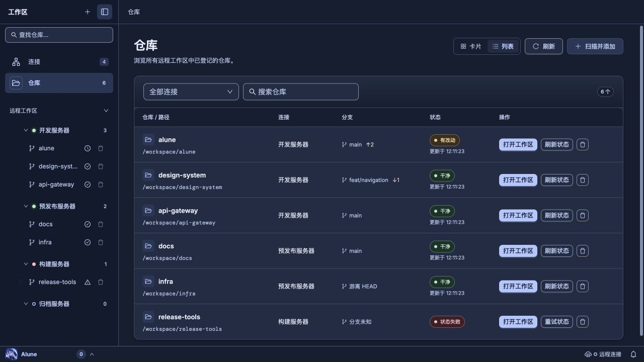Refresh status of api-gateway row
The height and width of the screenshot is (362, 644).
tap(557, 215)
